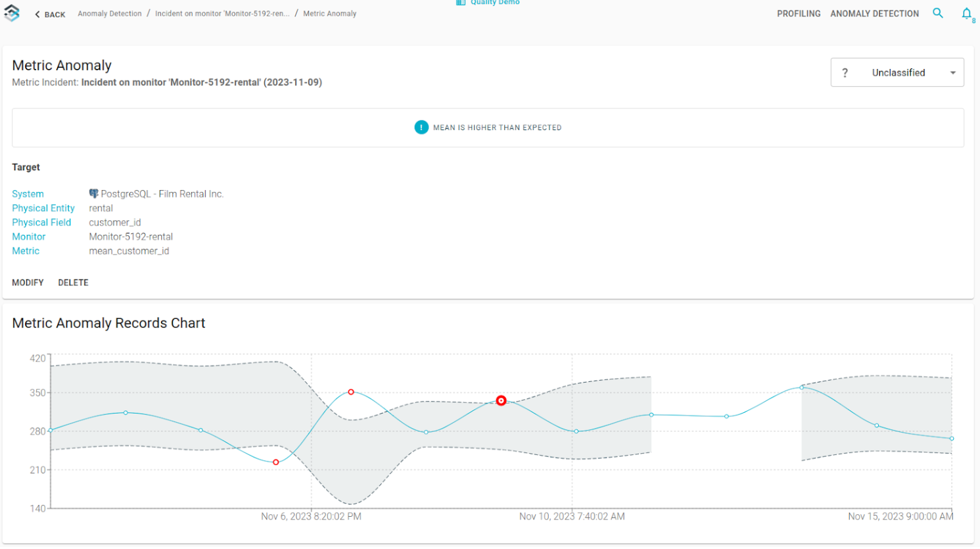Click the Metric Anomaly Records Chart heading
The width and height of the screenshot is (980, 549).
point(108,323)
